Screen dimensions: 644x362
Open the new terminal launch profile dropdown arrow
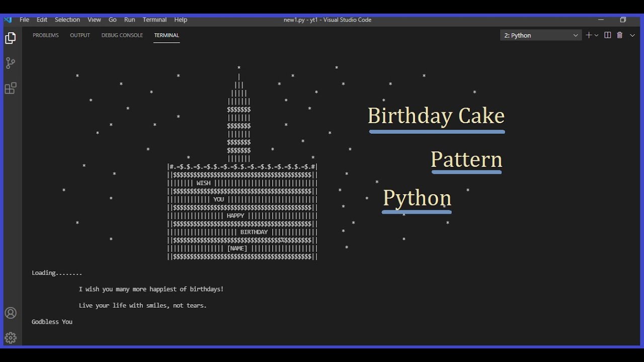(597, 35)
